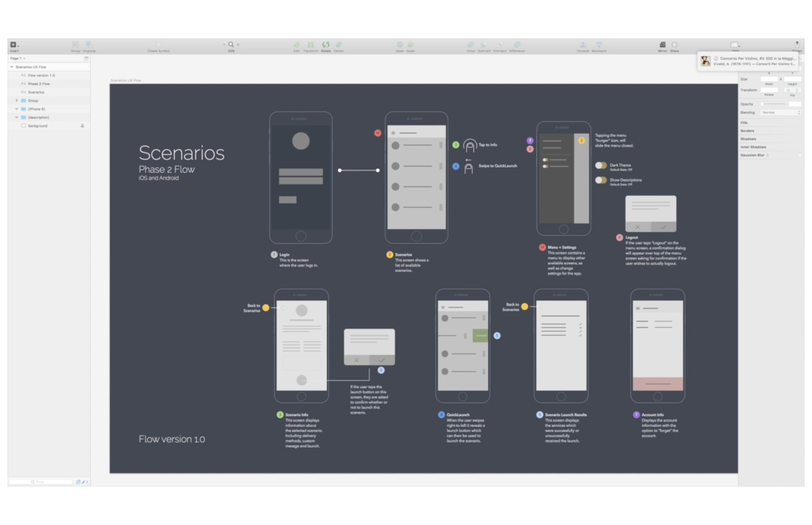Flip vertically in Transform section
The image size is (812, 525).
[797, 90]
